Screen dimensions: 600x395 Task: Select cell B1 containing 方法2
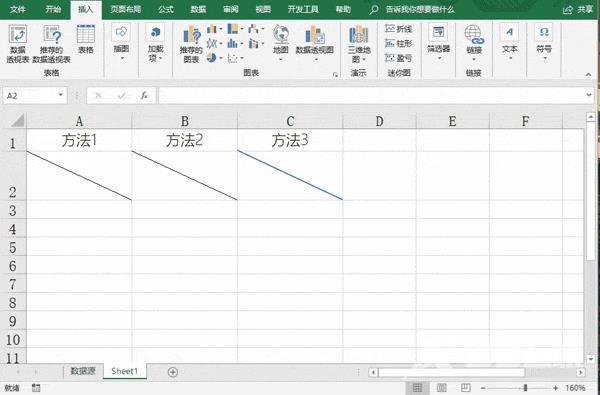(184, 140)
